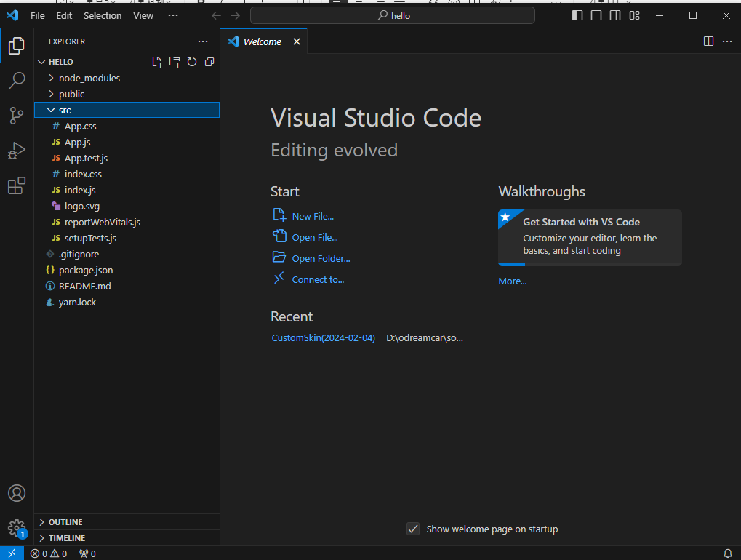This screenshot has width=741, height=560.
Task: Click the New File icon in HELLO header
Action: (157, 62)
